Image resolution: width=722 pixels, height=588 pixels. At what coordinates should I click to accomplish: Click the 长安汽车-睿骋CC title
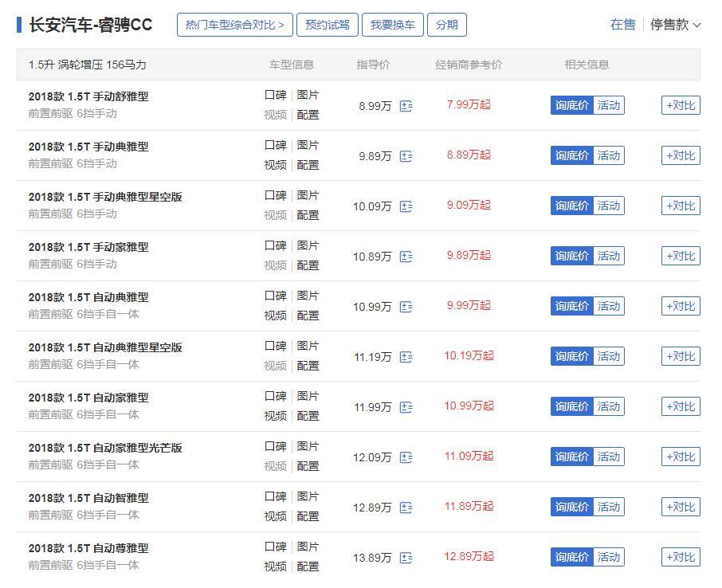pyautogui.click(x=91, y=25)
